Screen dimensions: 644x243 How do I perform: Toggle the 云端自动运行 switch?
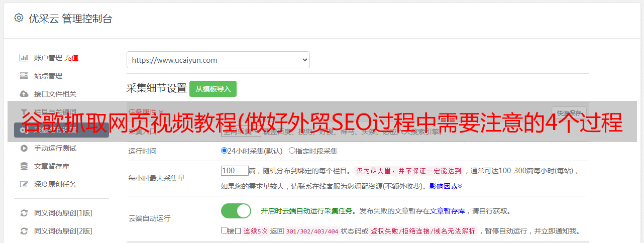click(236, 211)
